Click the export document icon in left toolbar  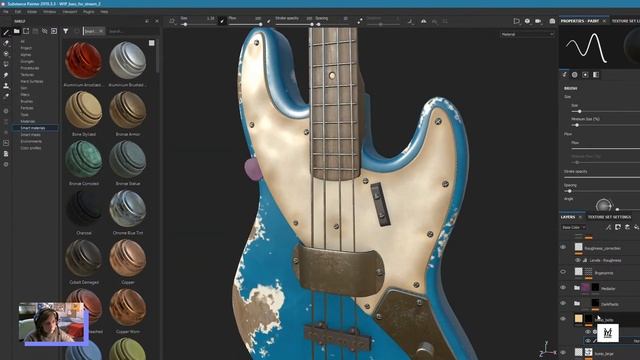pos(6,153)
